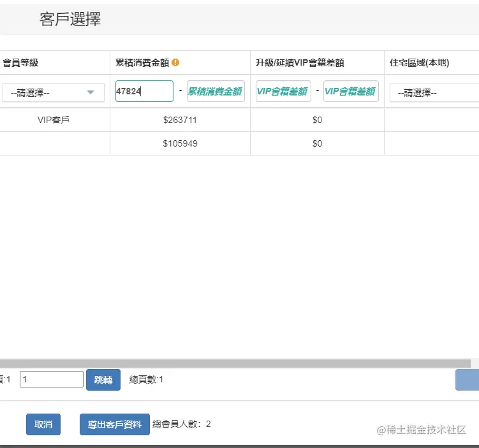
Task: Click the 導出客戶資料 button
Action: click(x=115, y=424)
